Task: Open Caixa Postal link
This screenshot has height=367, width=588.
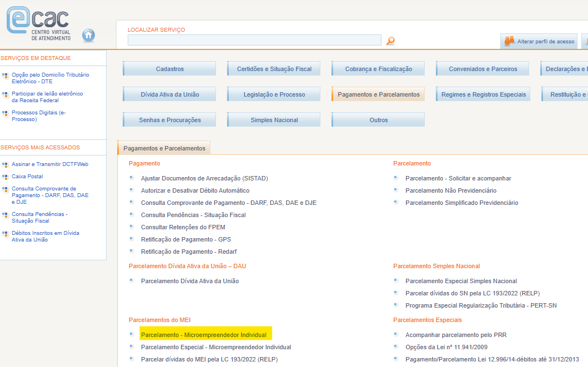Action: (x=27, y=176)
